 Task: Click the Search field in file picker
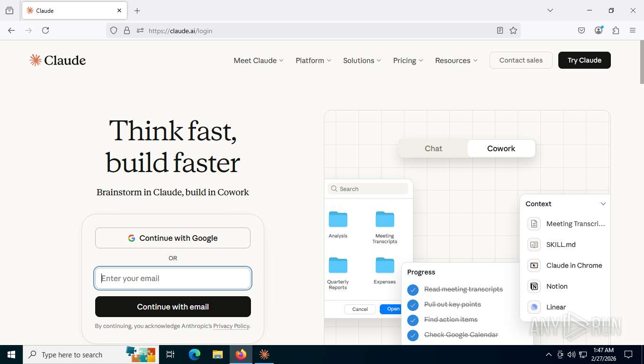pos(368,189)
